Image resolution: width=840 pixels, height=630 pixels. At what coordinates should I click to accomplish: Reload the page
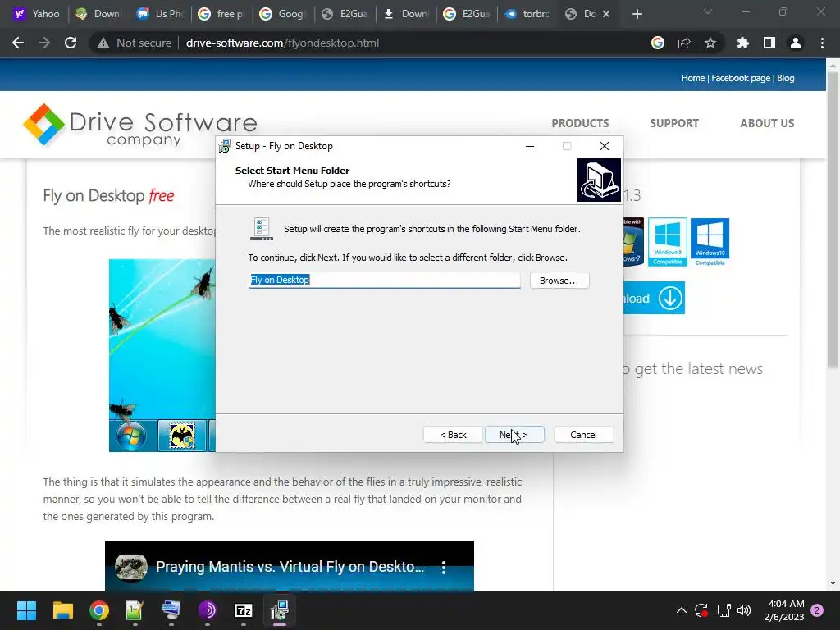71,43
